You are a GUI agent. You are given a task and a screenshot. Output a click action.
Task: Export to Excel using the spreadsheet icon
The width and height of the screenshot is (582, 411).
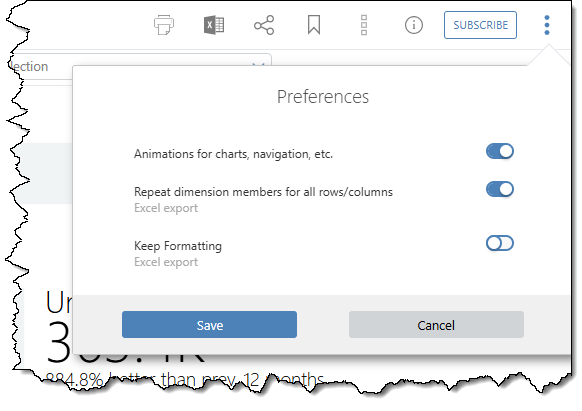click(214, 25)
